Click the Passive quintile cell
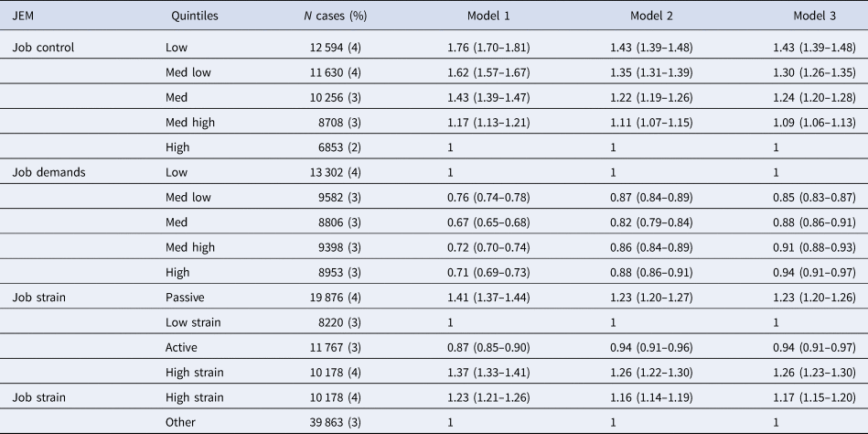 coord(186,296)
